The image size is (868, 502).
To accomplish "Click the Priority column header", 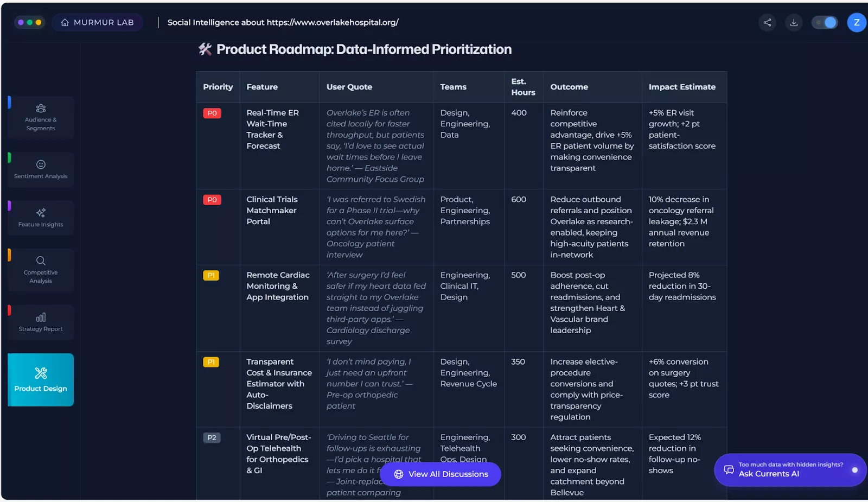I will coord(218,87).
